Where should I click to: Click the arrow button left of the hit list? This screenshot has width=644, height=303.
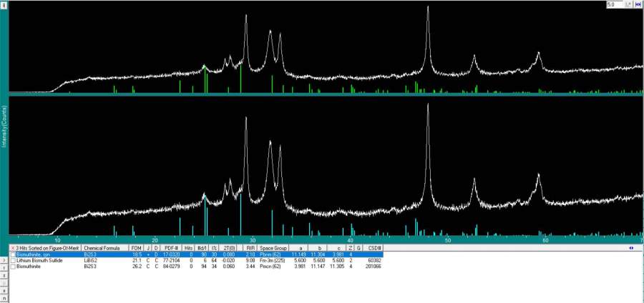(4, 260)
